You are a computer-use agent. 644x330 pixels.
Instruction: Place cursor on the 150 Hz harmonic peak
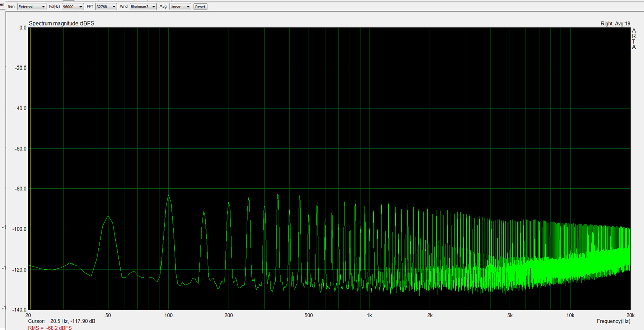click(x=204, y=212)
